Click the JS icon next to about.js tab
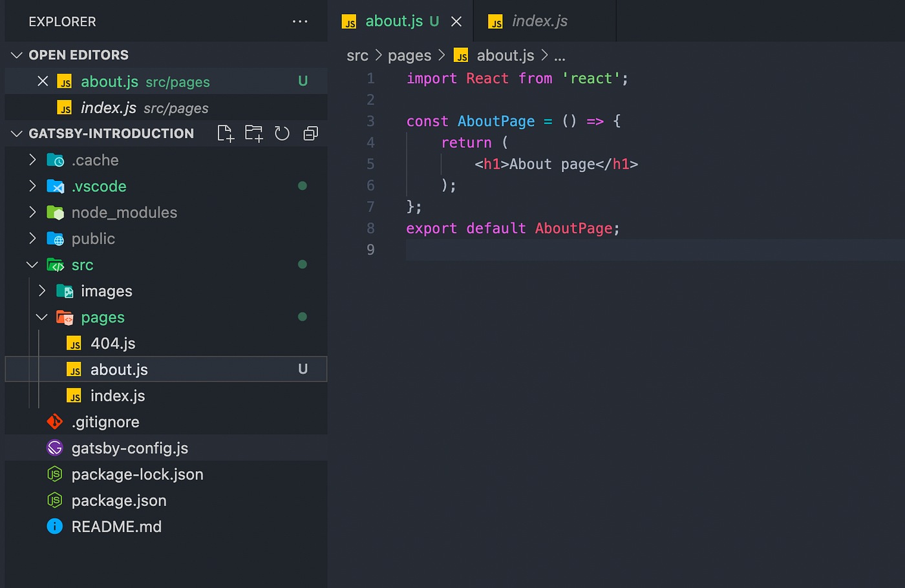Screen dimensions: 905x588 click(x=349, y=21)
